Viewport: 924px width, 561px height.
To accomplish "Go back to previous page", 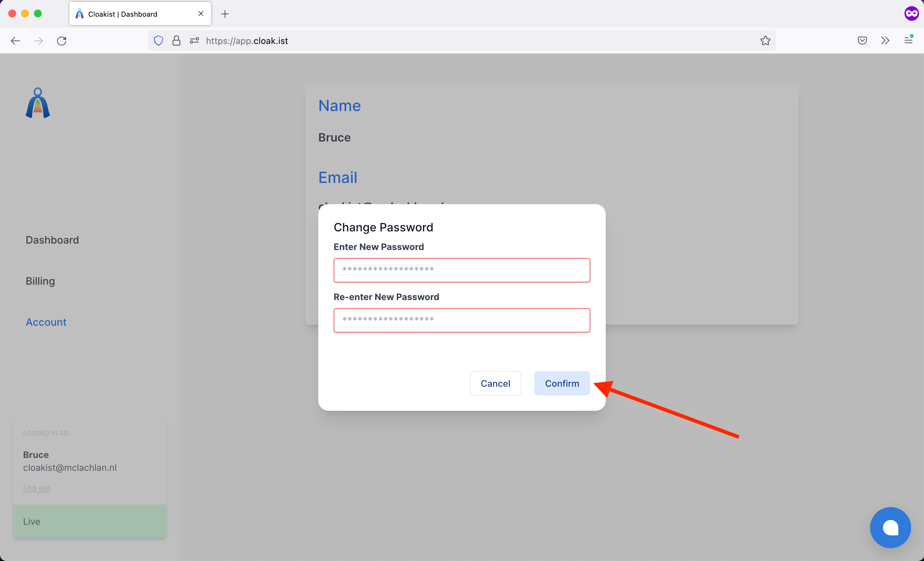I will pyautogui.click(x=15, y=40).
